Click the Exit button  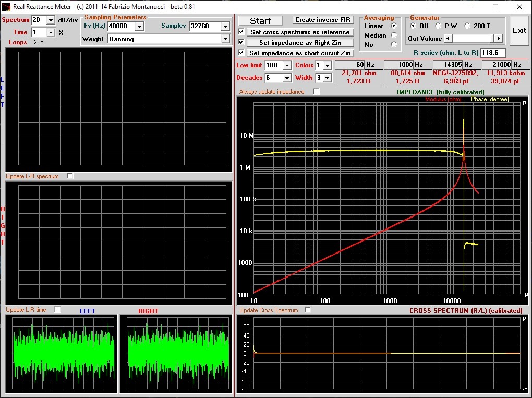tap(519, 31)
